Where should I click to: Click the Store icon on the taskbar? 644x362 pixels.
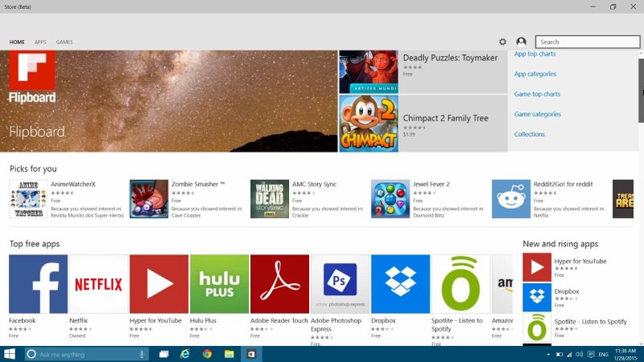[251, 354]
